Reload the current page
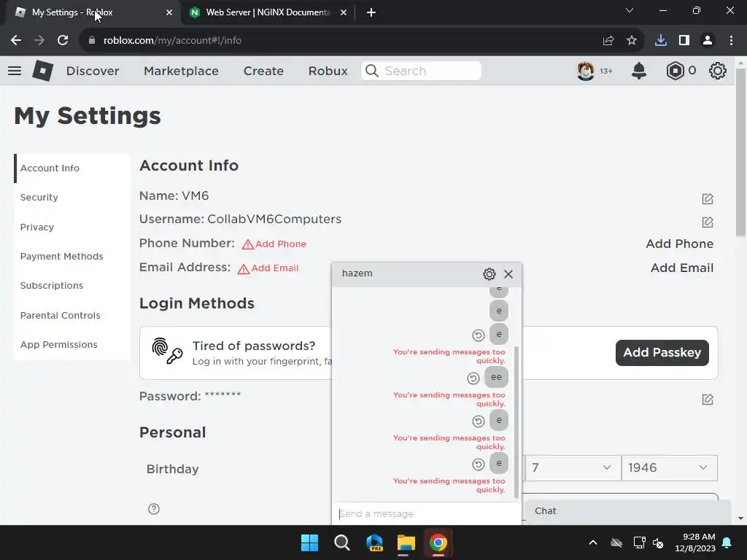 pos(63,41)
